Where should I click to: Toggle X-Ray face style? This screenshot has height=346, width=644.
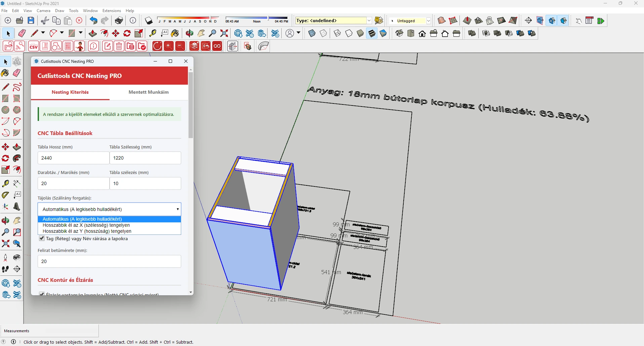point(312,33)
